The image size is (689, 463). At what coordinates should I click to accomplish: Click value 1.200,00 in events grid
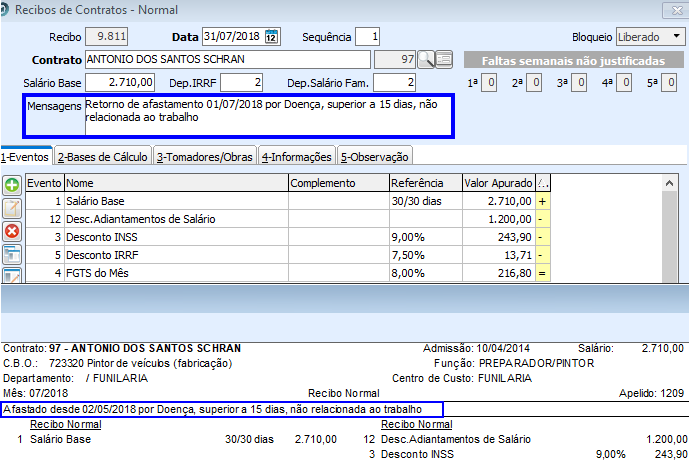(x=499, y=219)
